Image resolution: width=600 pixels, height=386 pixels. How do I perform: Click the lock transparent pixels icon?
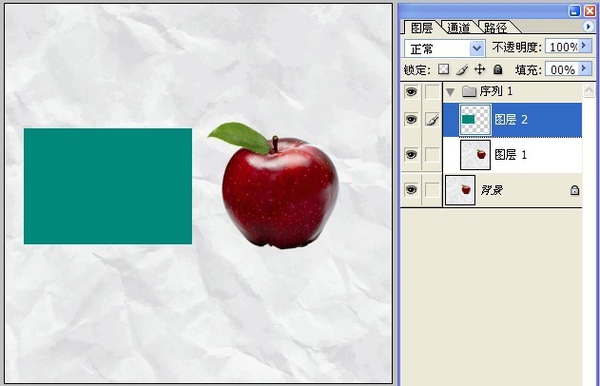[443, 69]
